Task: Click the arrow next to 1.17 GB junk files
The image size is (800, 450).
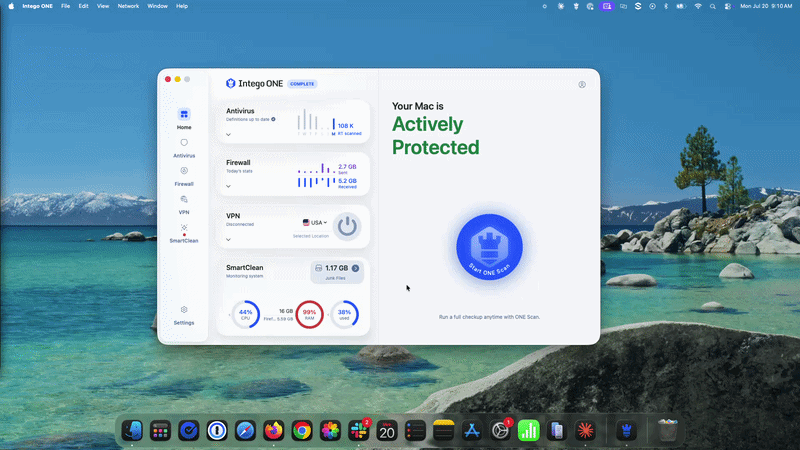Action: pyautogui.click(x=355, y=268)
